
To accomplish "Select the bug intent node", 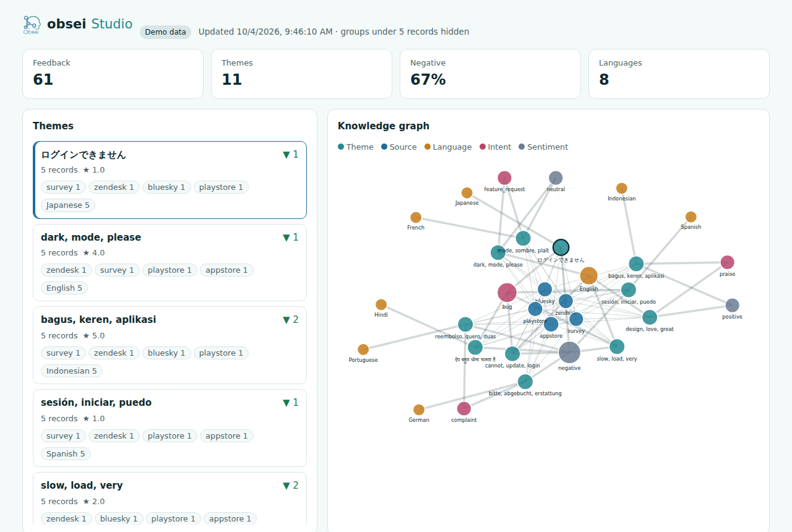I will (507, 293).
